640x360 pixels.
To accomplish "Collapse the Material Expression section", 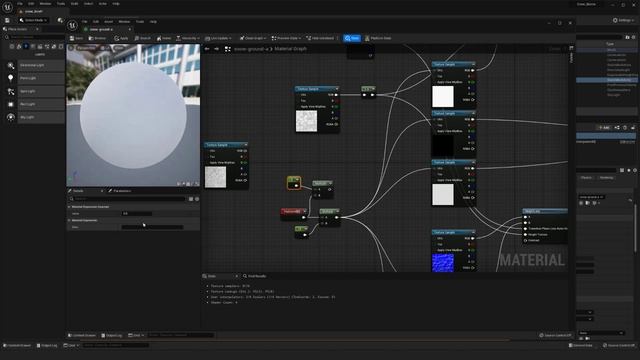I will [69, 220].
